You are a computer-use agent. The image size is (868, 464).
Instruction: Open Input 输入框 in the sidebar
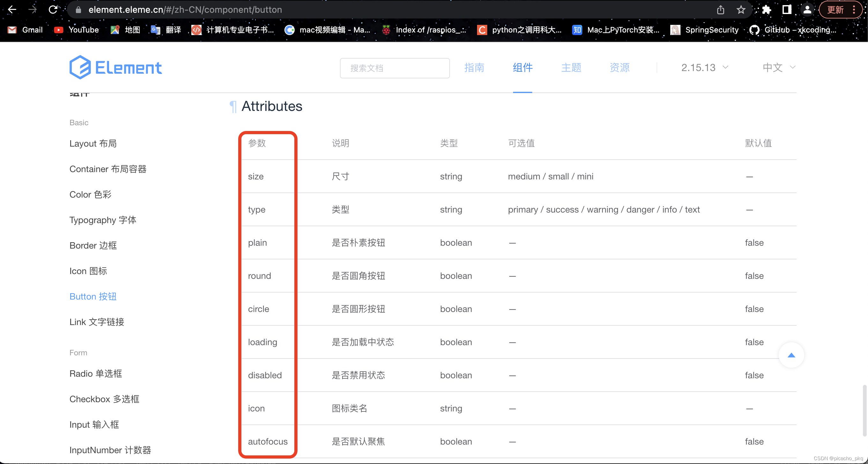click(x=94, y=425)
